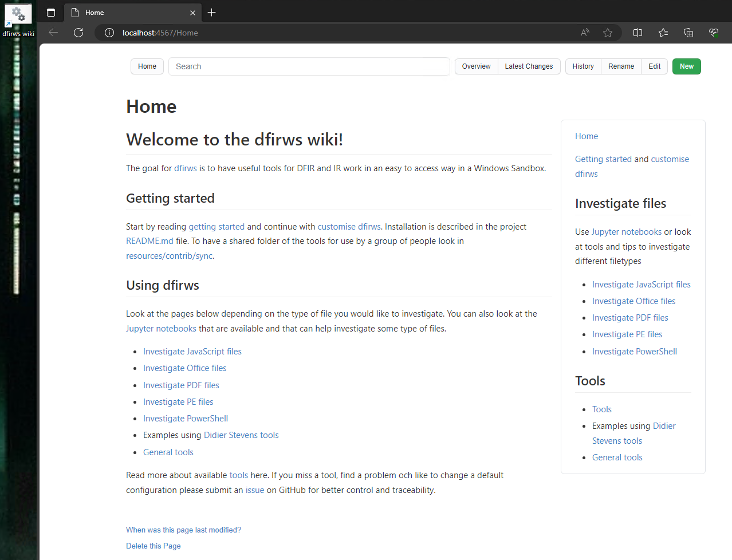Screen dimensions: 732x560
Task: View the page History
Action: click(x=583, y=66)
